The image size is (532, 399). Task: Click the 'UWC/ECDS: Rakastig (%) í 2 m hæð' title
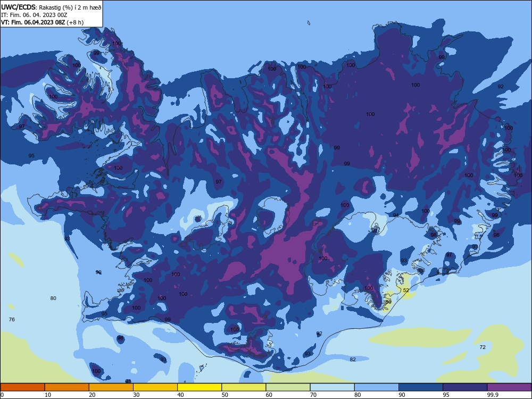tap(51, 7)
